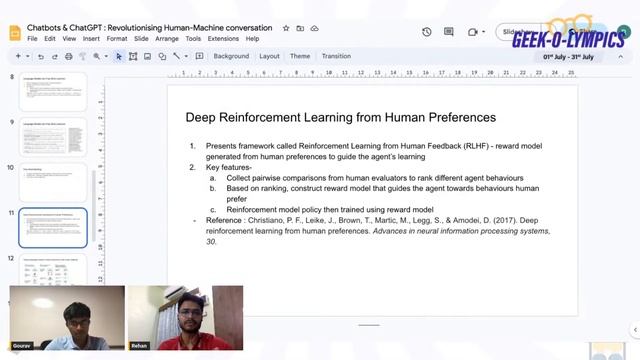640x360 pixels.
Task: Open the Tools menu
Action: pos(193,39)
